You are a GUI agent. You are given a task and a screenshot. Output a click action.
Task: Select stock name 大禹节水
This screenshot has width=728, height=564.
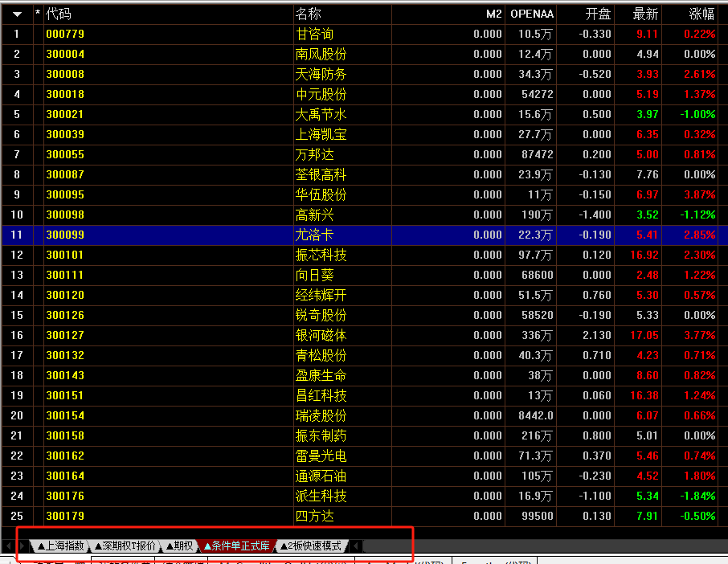(x=321, y=114)
